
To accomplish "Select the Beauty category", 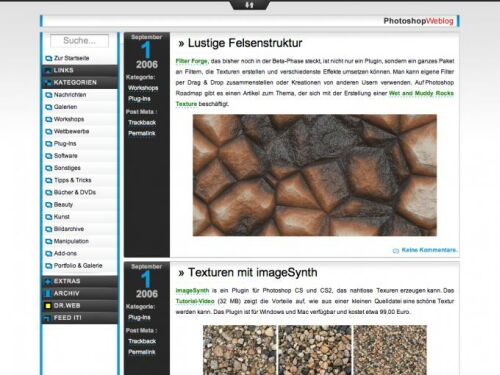I will pyautogui.click(x=63, y=204).
